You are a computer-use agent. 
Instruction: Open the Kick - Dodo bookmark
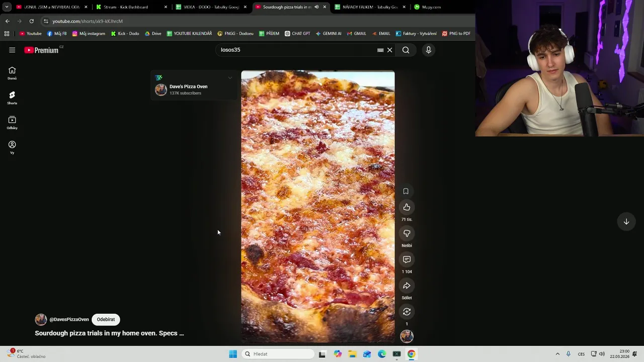click(x=125, y=34)
